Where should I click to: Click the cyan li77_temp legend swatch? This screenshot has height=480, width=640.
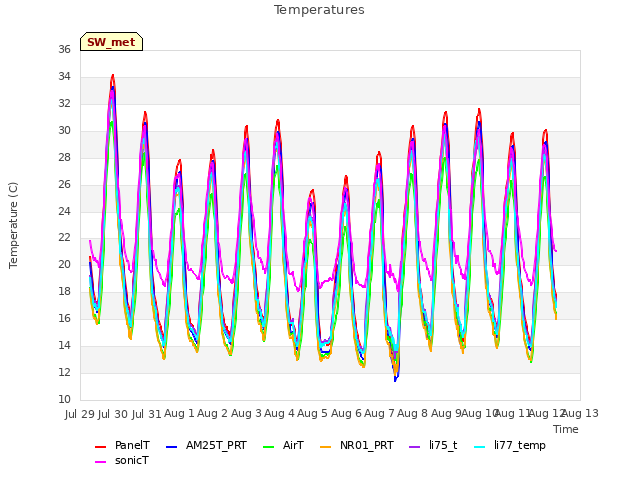[x=480, y=447]
